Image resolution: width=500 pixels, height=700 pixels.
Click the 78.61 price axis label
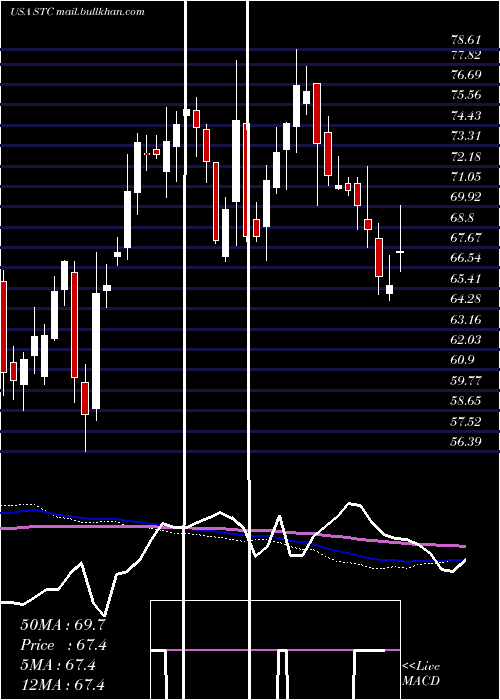466,39
